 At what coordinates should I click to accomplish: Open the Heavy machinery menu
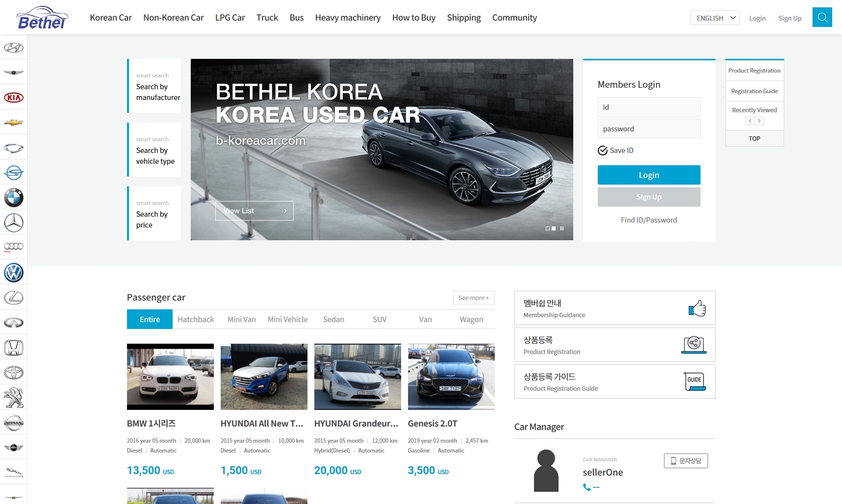pyautogui.click(x=348, y=17)
